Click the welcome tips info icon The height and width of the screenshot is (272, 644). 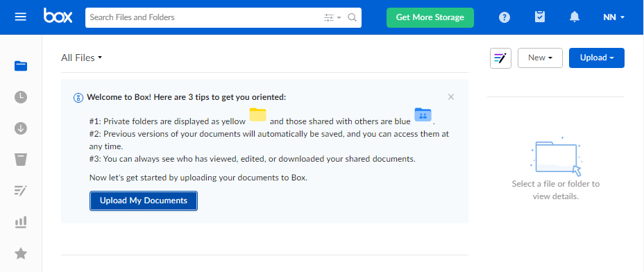[78, 98]
